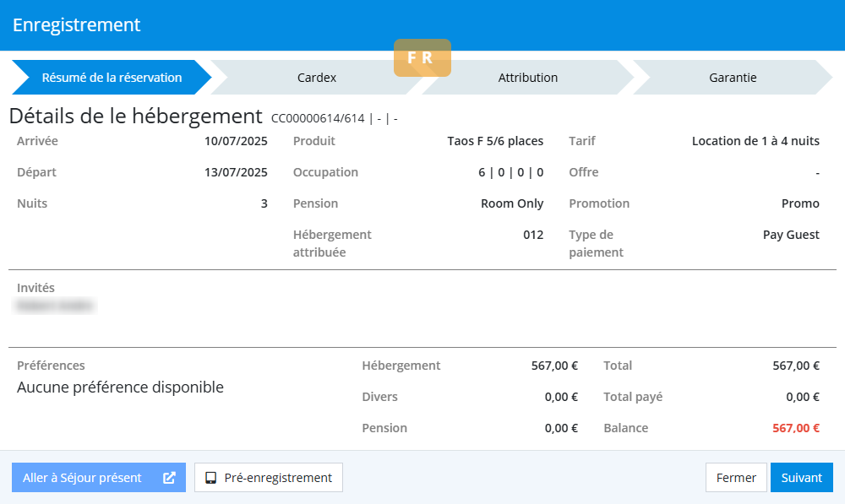The height and width of the screenshot is (504, 845).
Task: Click Fermer to close the dialog
Action: point(736,478)
